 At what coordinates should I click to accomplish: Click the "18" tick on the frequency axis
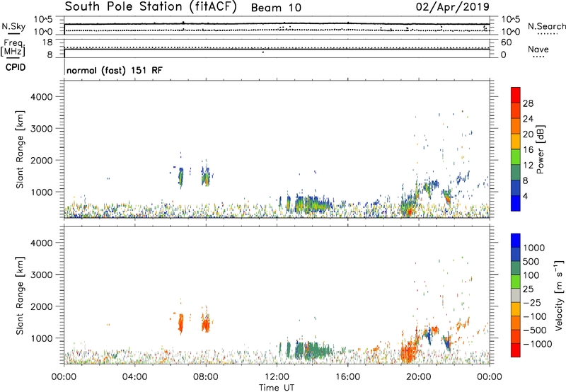pyautogui.click(x=47, y=42)
